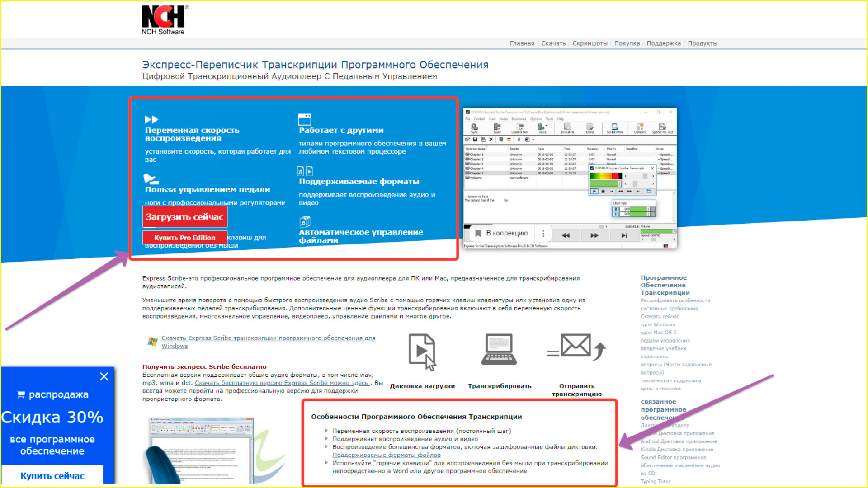
Task: Open the three-dot menu beside В коллекцию
Action: [x=543, y=234]
